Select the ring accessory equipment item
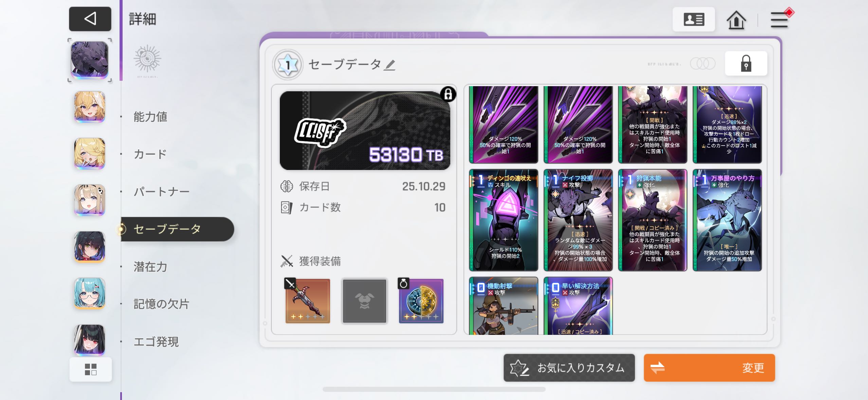868x400 pixels. point(421,301)
